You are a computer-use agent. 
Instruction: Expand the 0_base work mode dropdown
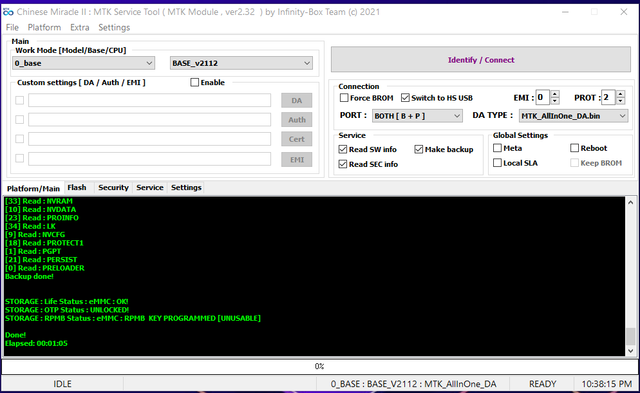pos(83,63)
